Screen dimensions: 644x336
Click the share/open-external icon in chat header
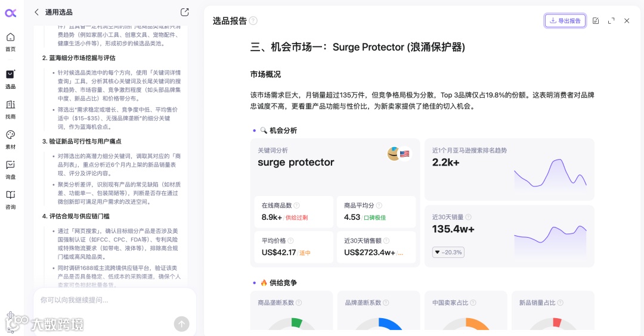click(185, 13)
